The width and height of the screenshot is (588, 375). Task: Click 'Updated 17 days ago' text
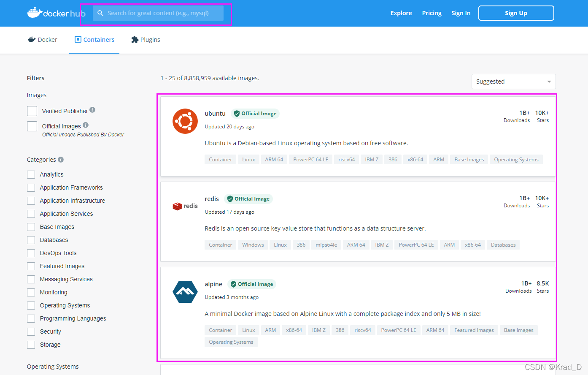(229, 212)
